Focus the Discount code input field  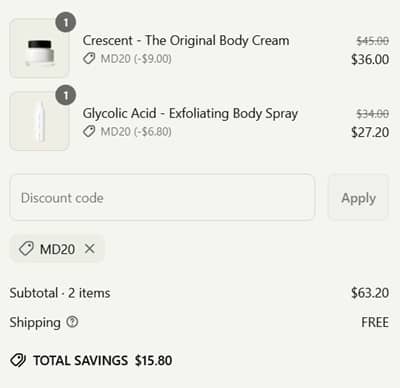click(x=162, y=197)
